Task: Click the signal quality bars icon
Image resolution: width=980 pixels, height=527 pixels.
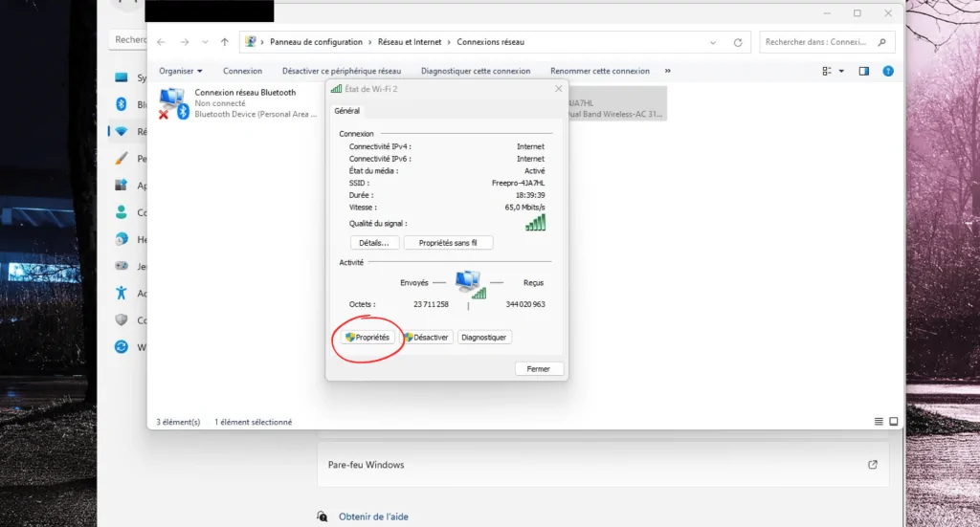Action: (x=536, y=223)
